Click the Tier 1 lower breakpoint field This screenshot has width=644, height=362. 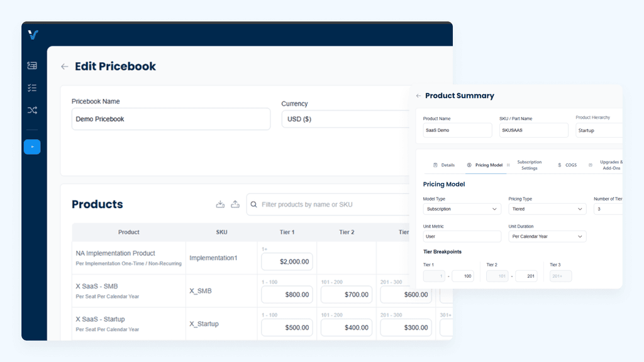tap(434, 277)
